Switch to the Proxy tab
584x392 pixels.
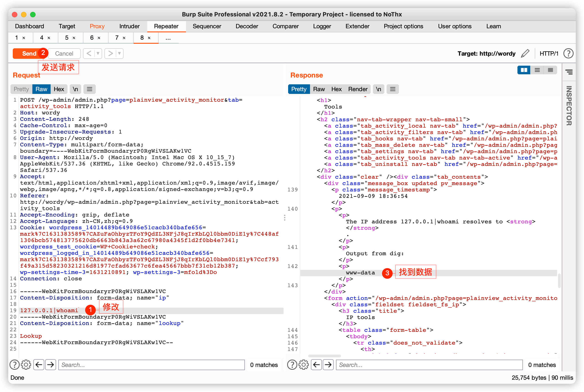97,26
